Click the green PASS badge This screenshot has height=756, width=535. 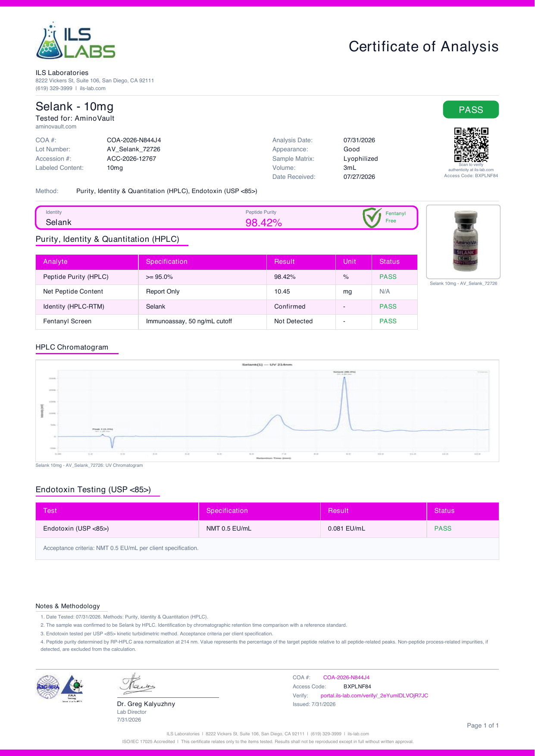pos(471,109)
